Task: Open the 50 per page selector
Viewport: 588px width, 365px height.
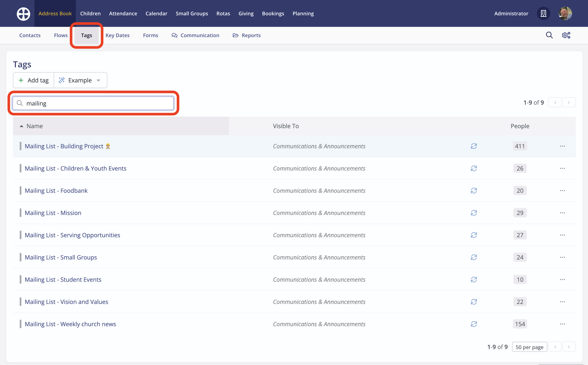Action: tap(529, 347)
